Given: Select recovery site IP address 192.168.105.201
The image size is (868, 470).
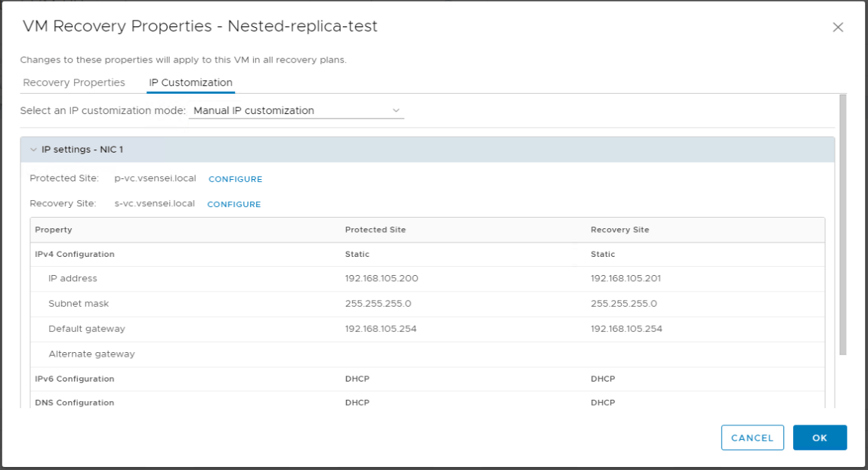Looking at the screenshot, I should tap(627, 278).
